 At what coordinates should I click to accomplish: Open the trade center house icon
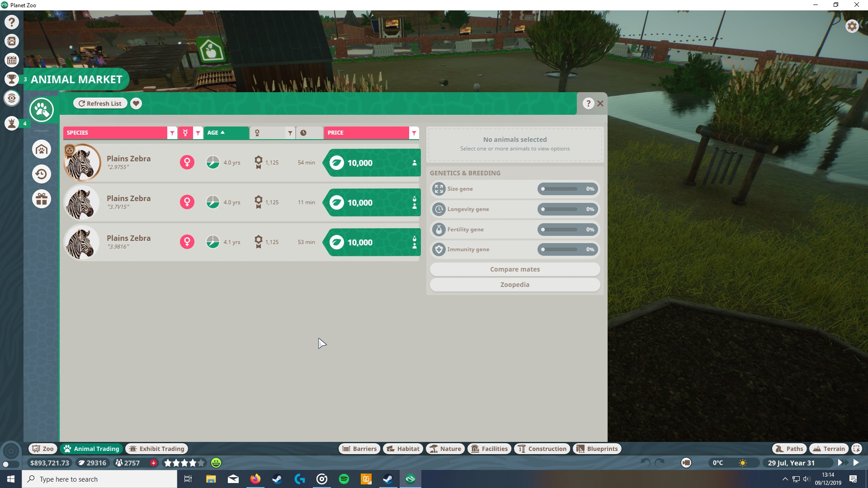42,149
